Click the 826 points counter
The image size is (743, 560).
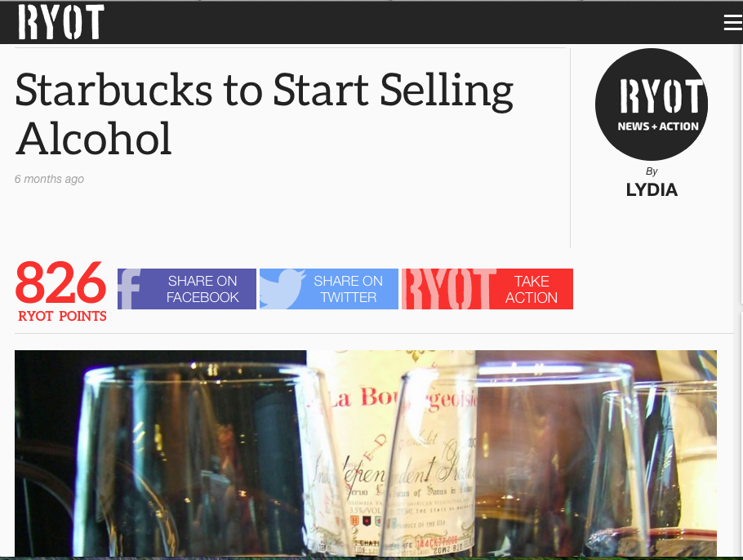(x=60, y=282)
